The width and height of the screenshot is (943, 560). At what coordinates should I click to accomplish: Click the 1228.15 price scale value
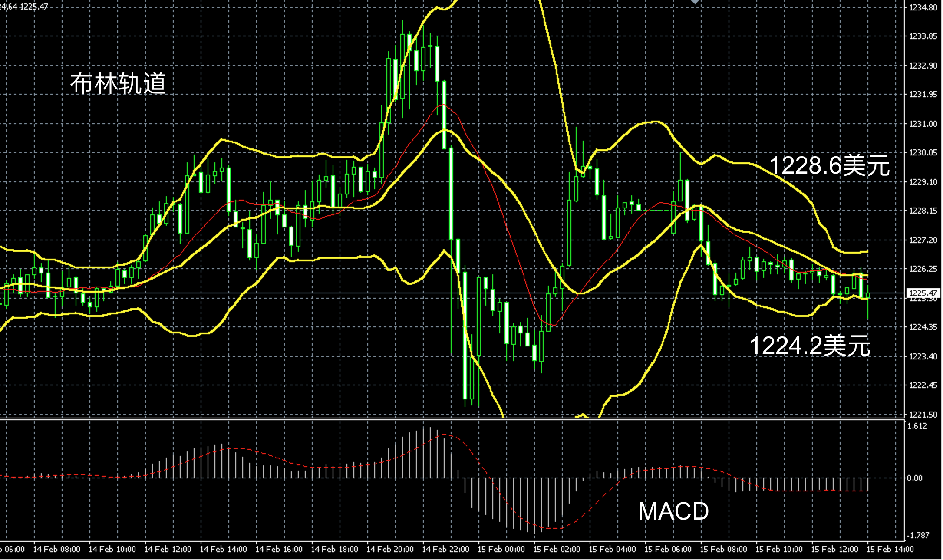click(923, 211)
